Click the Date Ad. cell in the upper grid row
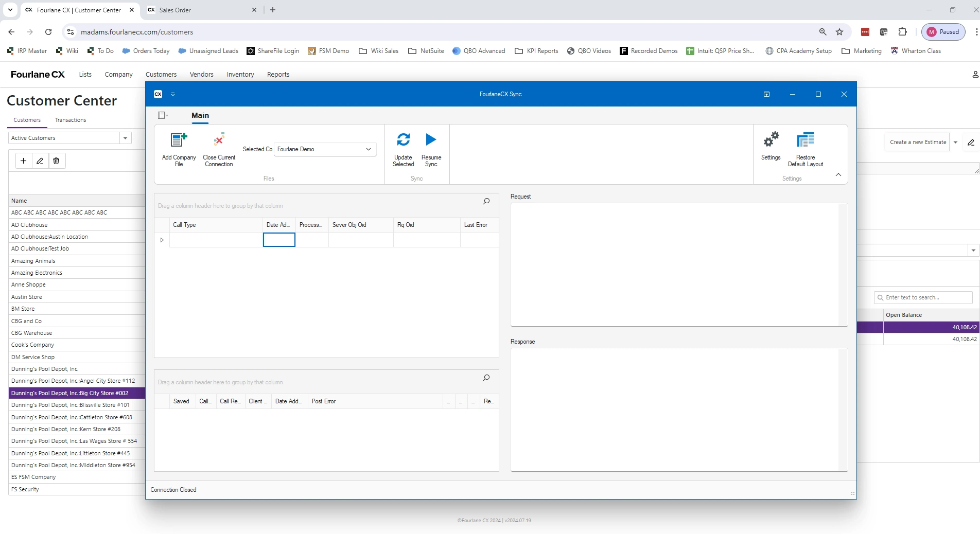Viewport: 980px width, 534px height. coord(279,240)
